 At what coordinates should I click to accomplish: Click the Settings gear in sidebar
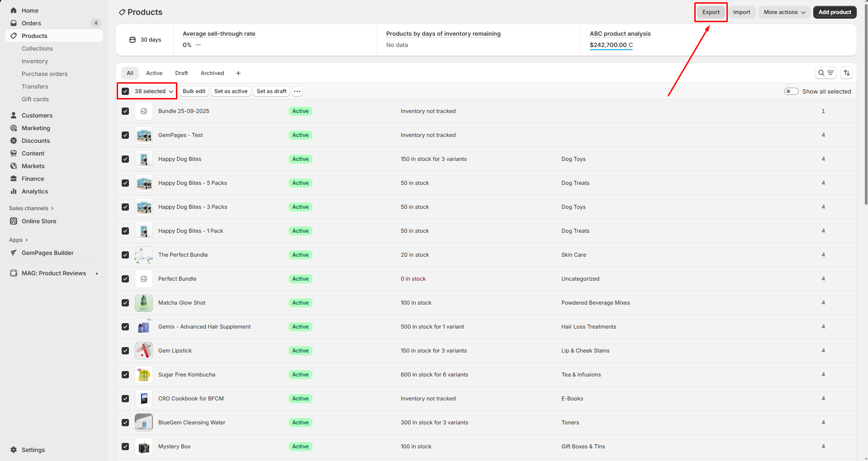point(14,450)
